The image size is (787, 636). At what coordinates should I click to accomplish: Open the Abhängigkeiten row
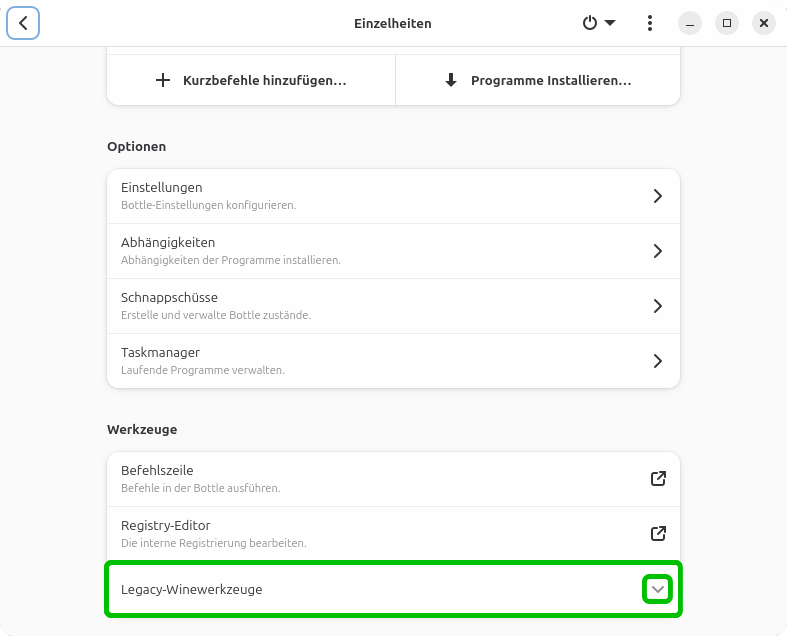coord(380,251)
